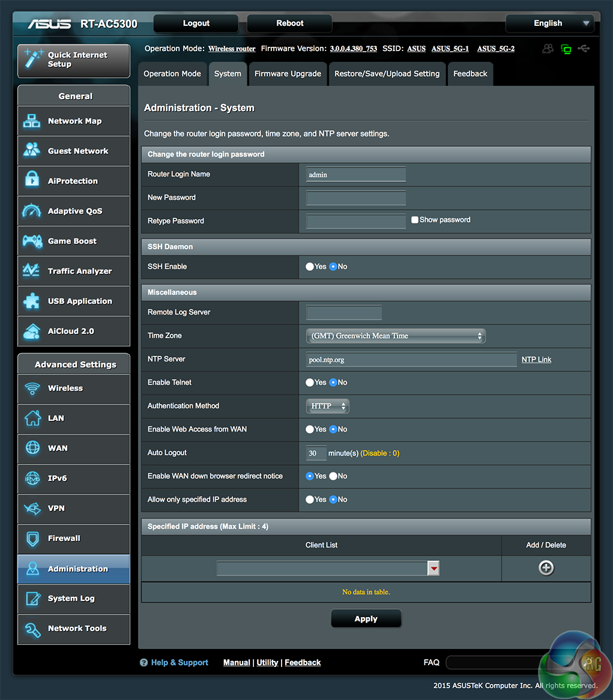Screen dimensions: 613x700
Task: Click the Reboot button
Action: point(290,23)
